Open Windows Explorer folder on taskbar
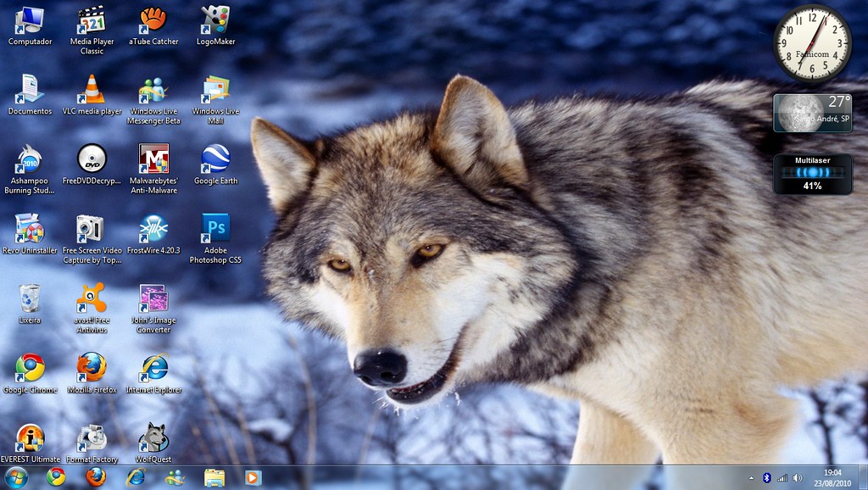Image resolution: width=868 pixels, height=490 pixels. click(x=214, y=477)
